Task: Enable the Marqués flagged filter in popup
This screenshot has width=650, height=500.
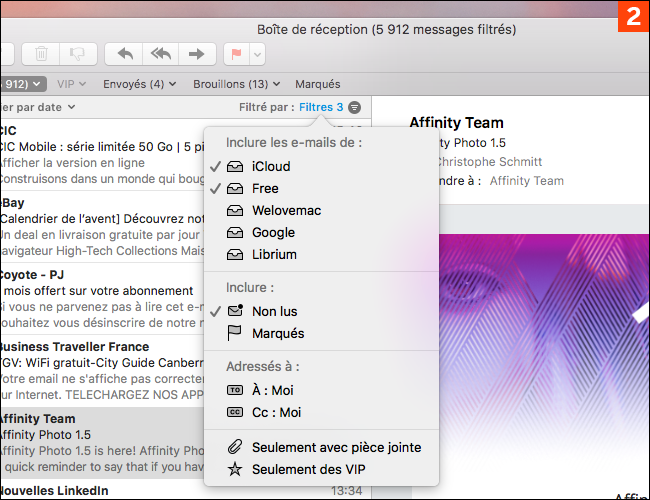Action: [x=321, y=333]
